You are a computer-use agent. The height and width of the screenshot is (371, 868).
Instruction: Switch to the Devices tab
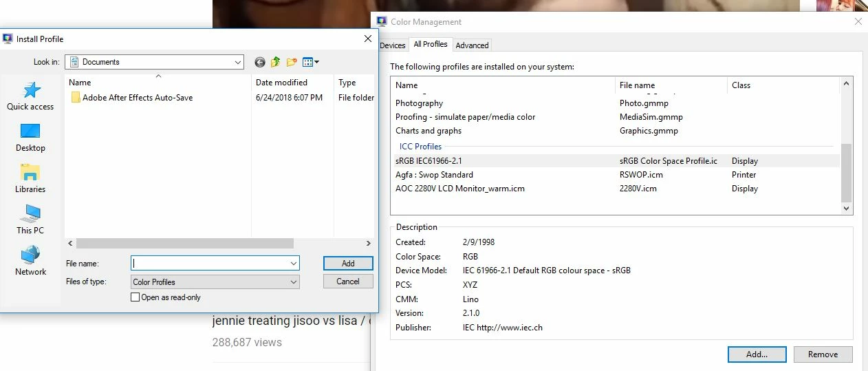pyautogui.click(x=392, y=45)
